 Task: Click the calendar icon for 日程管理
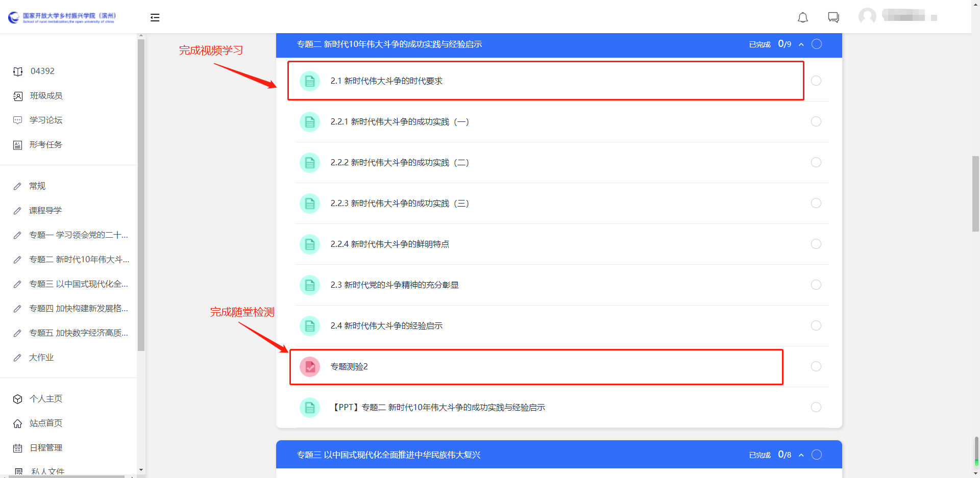click(18, 448)
